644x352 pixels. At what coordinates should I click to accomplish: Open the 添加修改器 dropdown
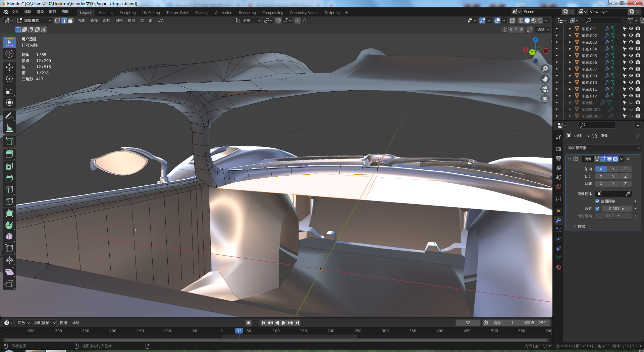click(603, 148)
